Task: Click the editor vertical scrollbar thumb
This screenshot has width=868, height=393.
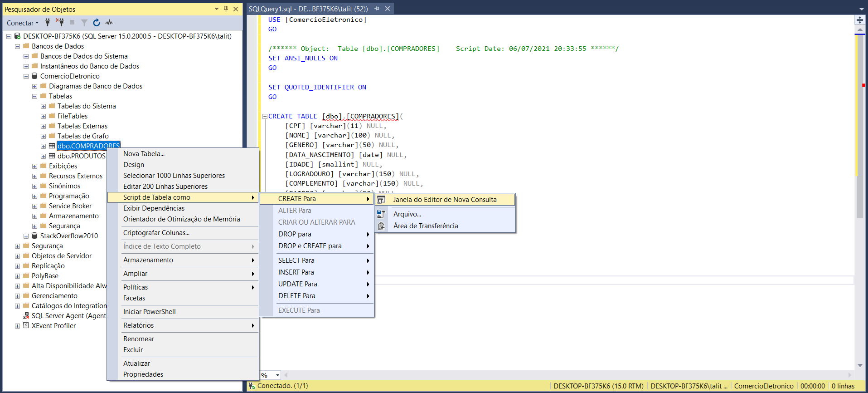Action: 860,127
